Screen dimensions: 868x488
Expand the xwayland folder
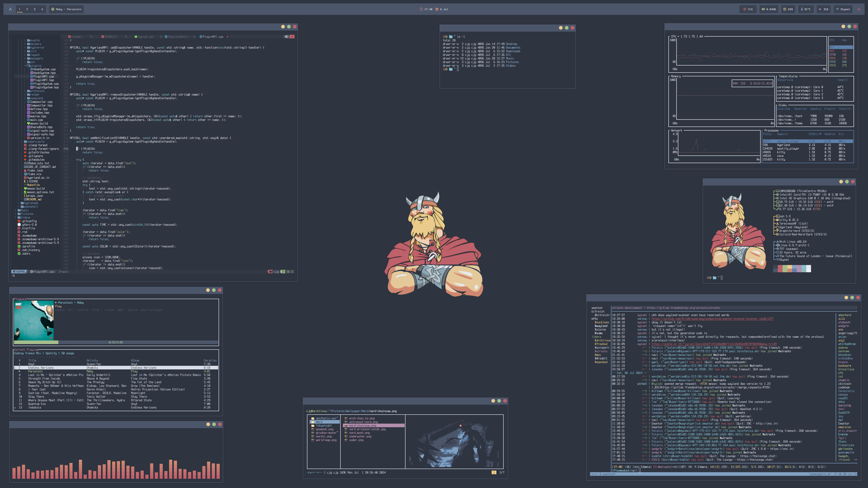pos(36,98)
